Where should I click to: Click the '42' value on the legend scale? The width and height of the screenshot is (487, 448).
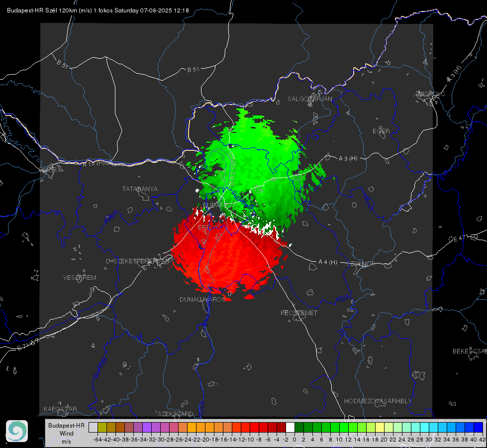click(x=483, y=440)
